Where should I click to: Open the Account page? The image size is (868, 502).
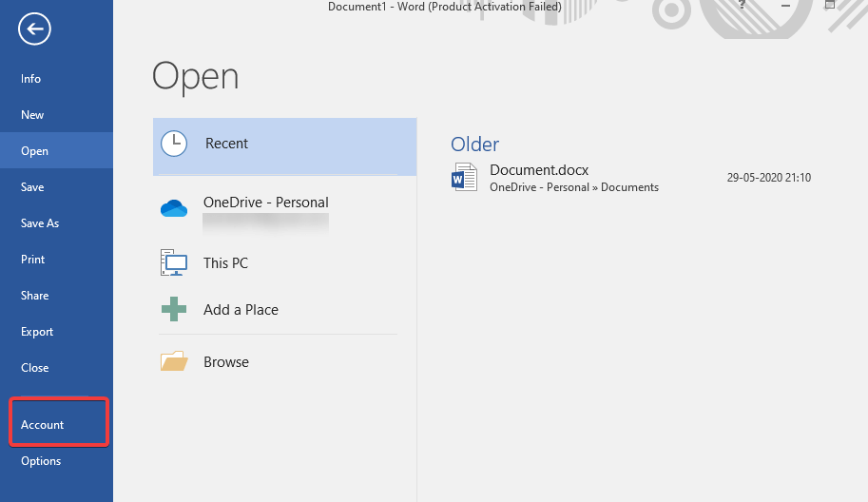[43, 425]
